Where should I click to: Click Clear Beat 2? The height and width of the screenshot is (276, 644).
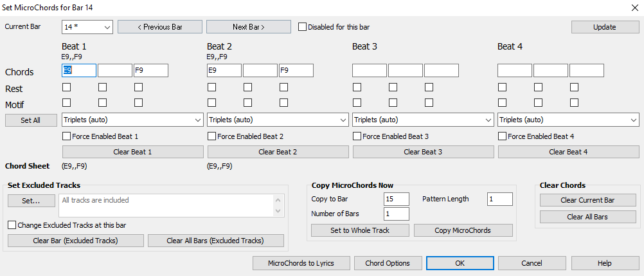point(278,152)
